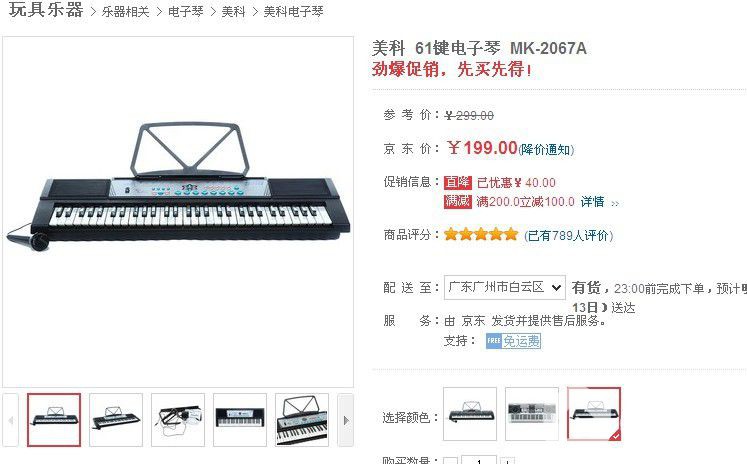
Task: Go to previous thumbnails with left arrow
Action: (x=10, y=420)
